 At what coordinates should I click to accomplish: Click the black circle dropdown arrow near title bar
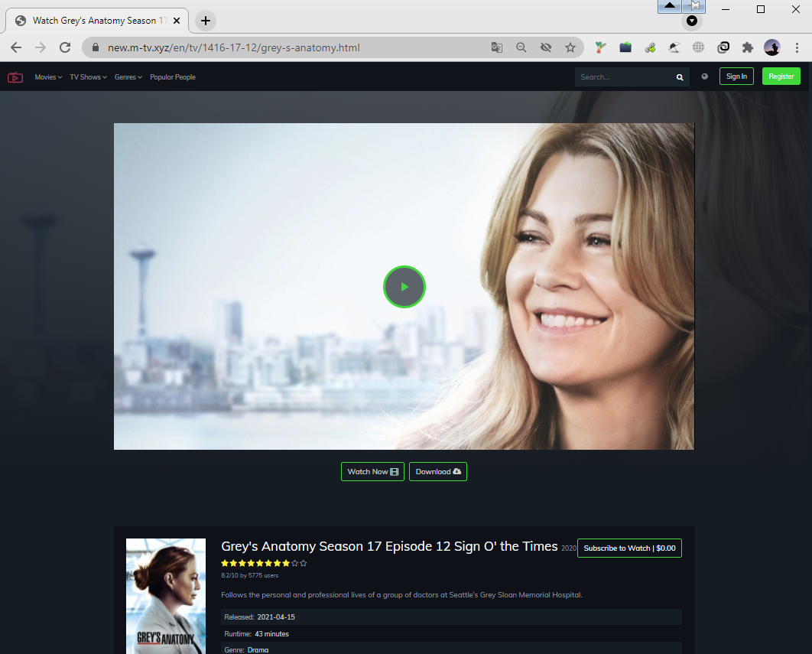tap(692, 21)
